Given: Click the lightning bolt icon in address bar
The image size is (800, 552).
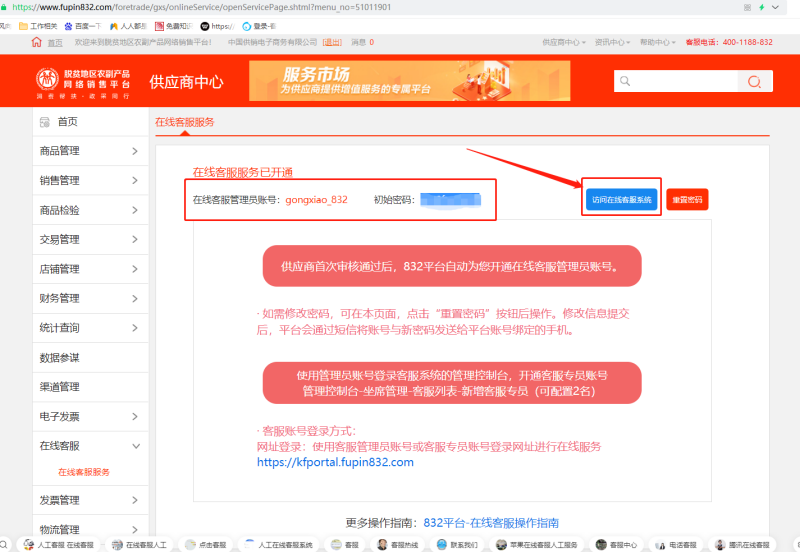Looking at the screenshot, I should pos(762,7).
